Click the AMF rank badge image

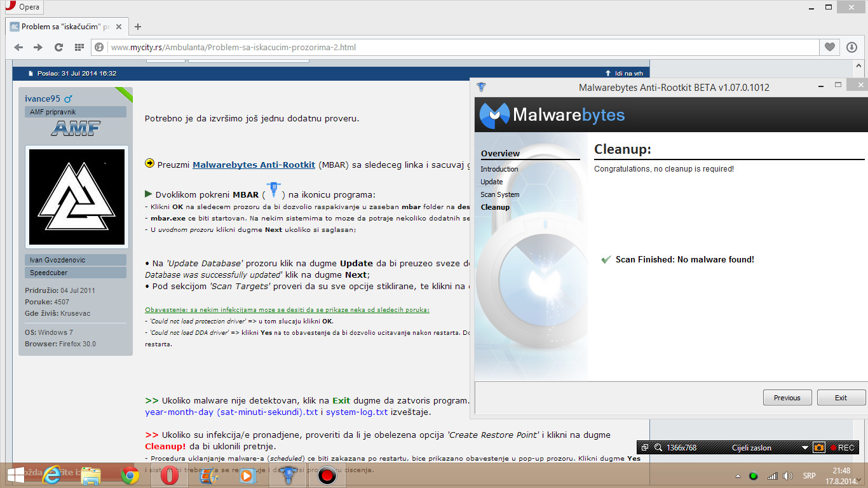coord(76,129)
